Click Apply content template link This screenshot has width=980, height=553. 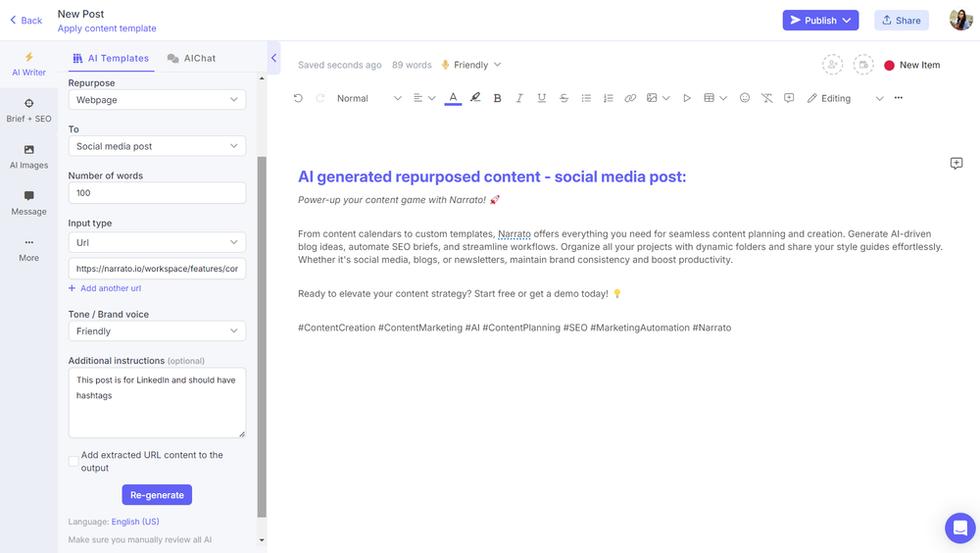click(107, 28)
